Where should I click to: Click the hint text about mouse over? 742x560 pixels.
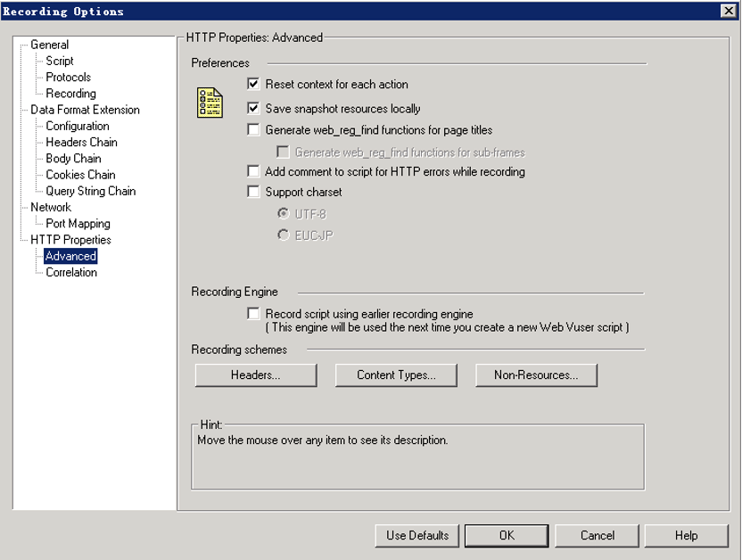(322, 440)
